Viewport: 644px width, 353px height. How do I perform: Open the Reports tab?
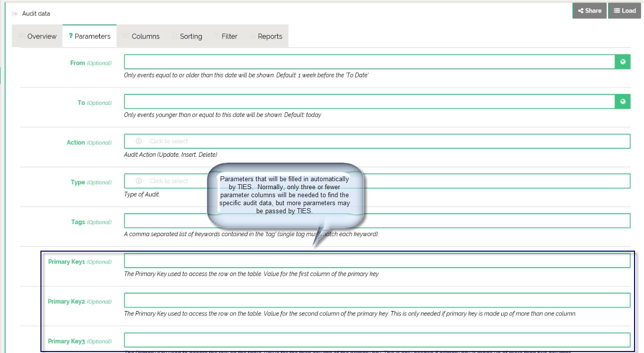point(270,36)
